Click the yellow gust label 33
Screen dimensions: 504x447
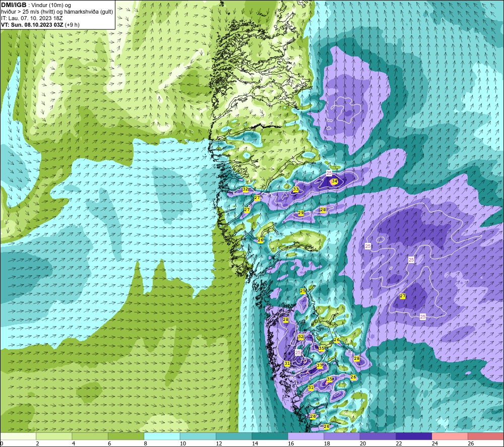click(295, 189)
